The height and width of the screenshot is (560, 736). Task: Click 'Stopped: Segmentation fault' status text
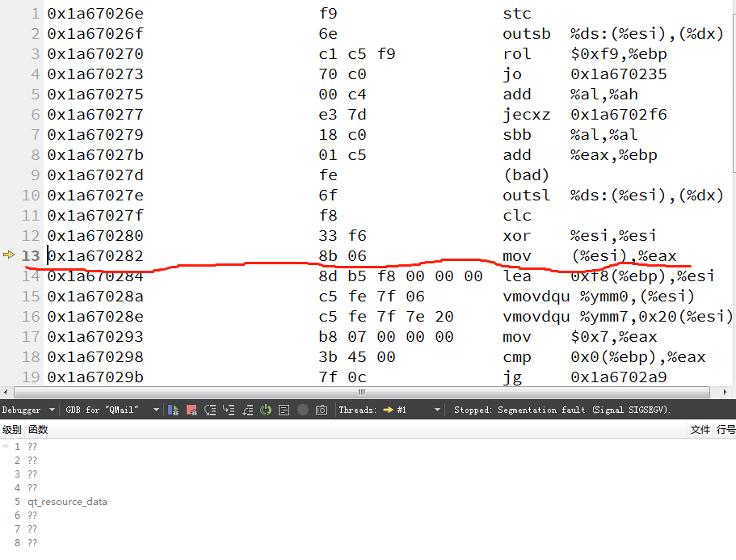click(561, 411)
